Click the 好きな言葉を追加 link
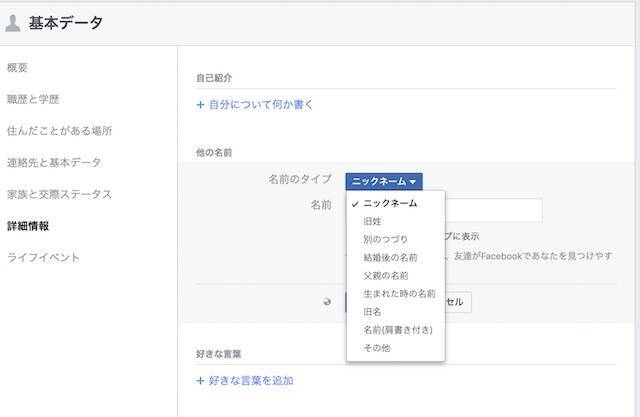Viewport: 640px width, 417px height. click(x=245, y=380)
